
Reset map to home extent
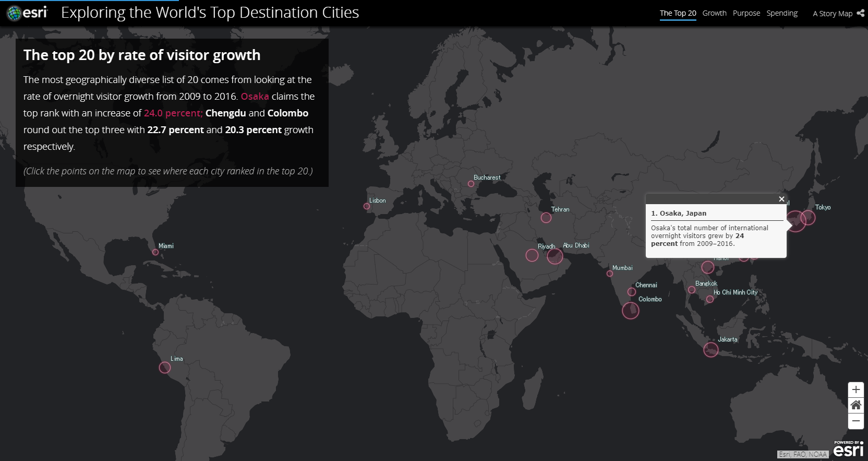tap(855, 405)
